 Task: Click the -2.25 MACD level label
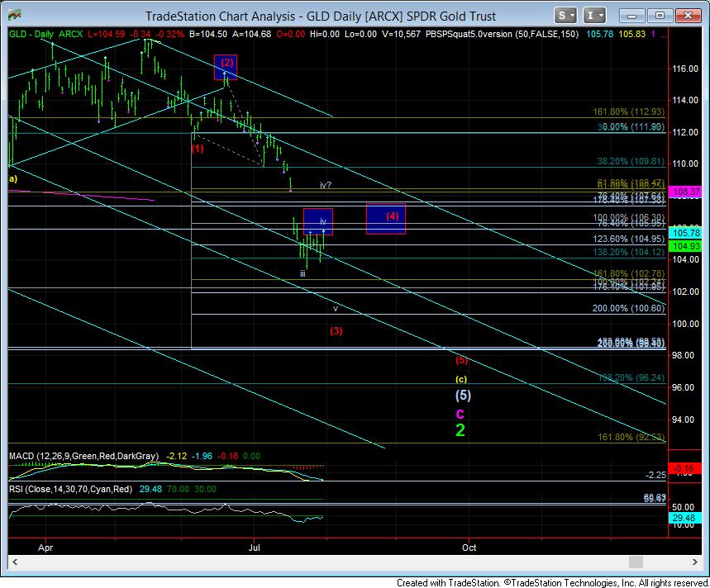click(x=655, y=475)
